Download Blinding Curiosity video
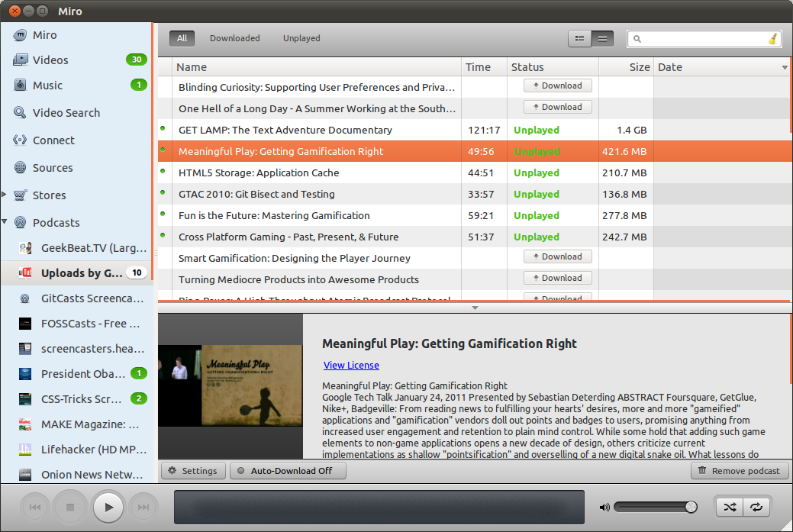 point(558,86)
